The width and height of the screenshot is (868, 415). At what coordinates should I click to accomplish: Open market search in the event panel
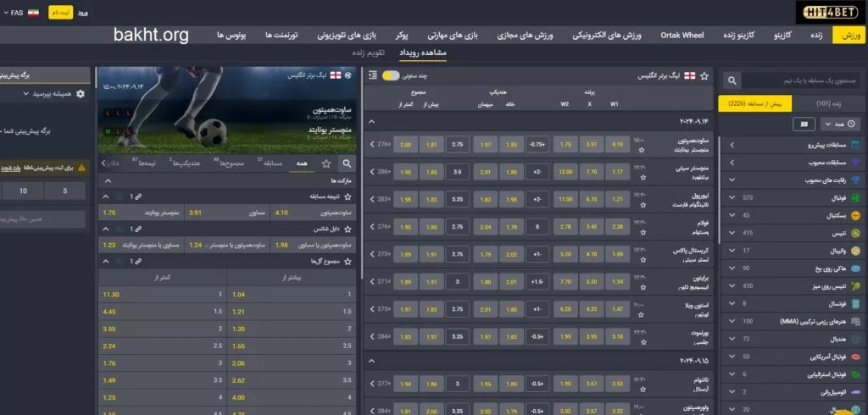[347, 163]
